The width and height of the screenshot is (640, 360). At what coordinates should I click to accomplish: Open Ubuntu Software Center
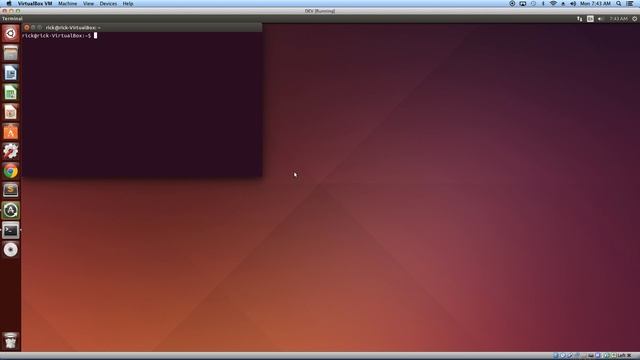pyautogui.click(x=11, y=132)
